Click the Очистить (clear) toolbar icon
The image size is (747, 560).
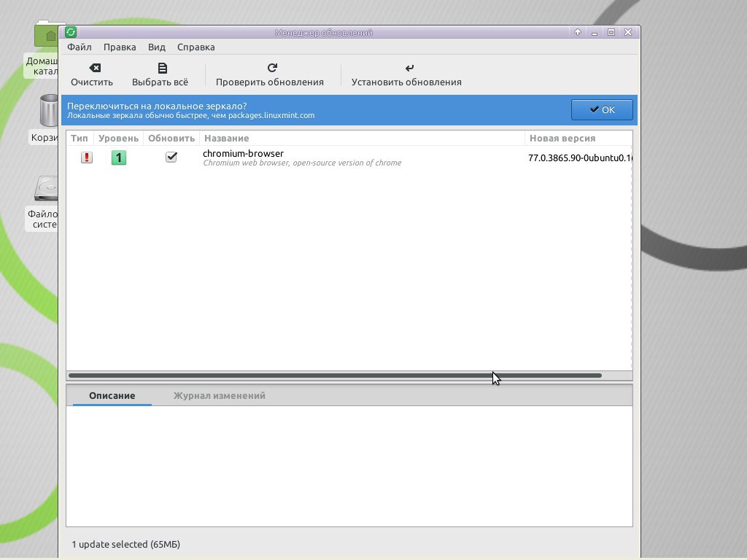(95, 68)
